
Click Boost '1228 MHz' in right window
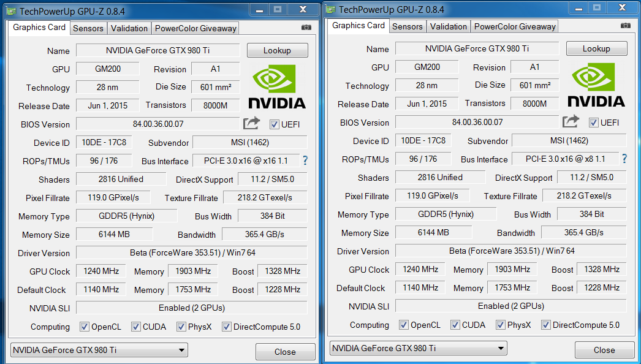[x=602, y=287]
